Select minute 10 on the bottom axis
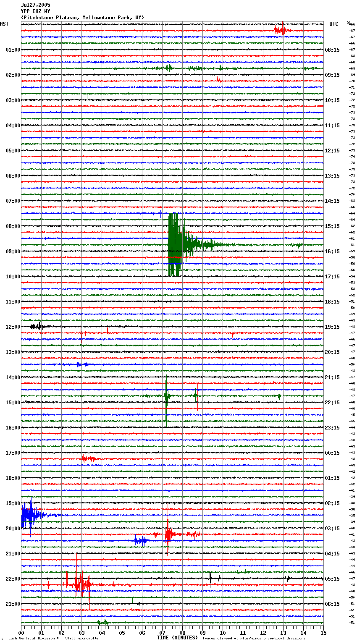Screen dimensions: 357x644 [x=223, y=633]
